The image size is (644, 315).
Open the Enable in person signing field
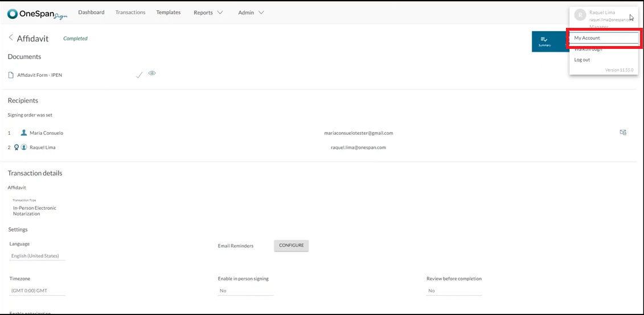245,291
